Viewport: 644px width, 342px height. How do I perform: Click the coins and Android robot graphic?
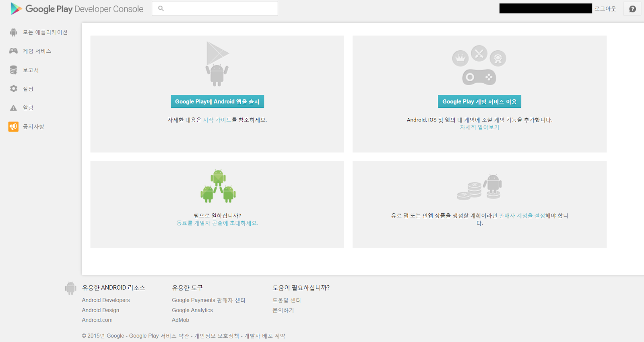pos(479,187)
